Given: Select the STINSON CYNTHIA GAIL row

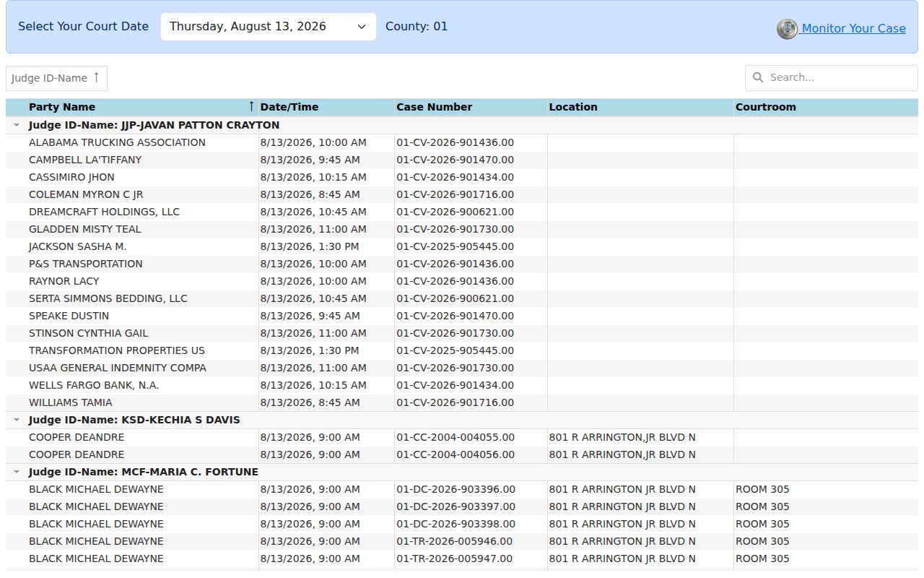Looking at the screenshot, I should [462, 333].
